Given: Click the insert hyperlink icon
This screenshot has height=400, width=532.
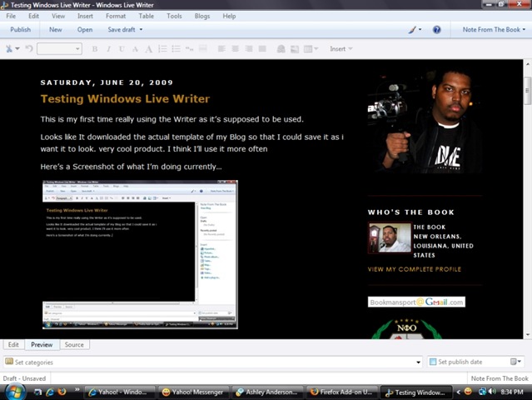Looking at the screenshot, I should [281, 49].
